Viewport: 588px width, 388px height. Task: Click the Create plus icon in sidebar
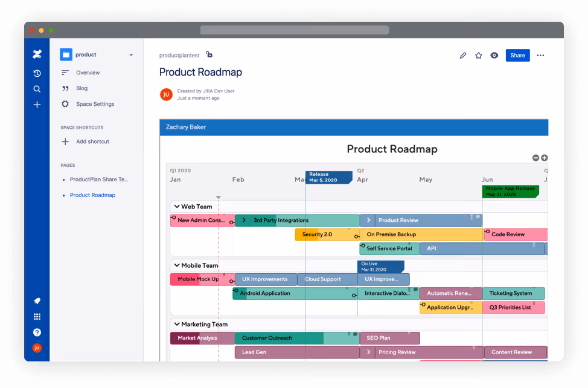[37, 104]
